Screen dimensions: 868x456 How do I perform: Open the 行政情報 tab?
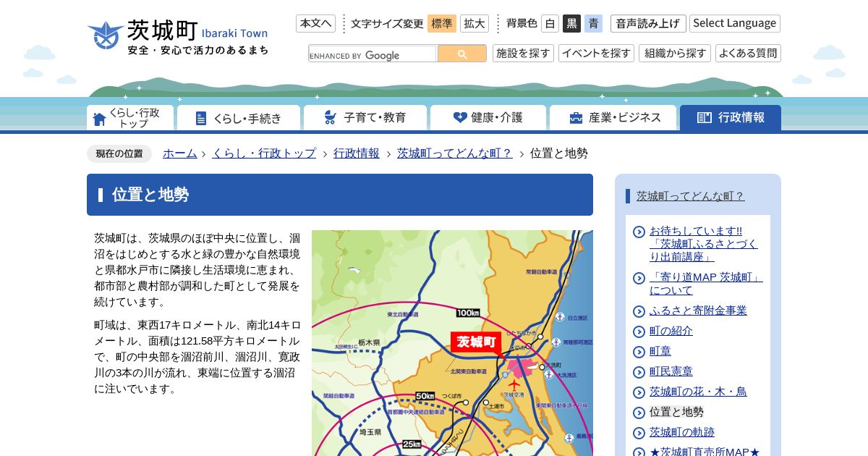[x=731, y=118]
